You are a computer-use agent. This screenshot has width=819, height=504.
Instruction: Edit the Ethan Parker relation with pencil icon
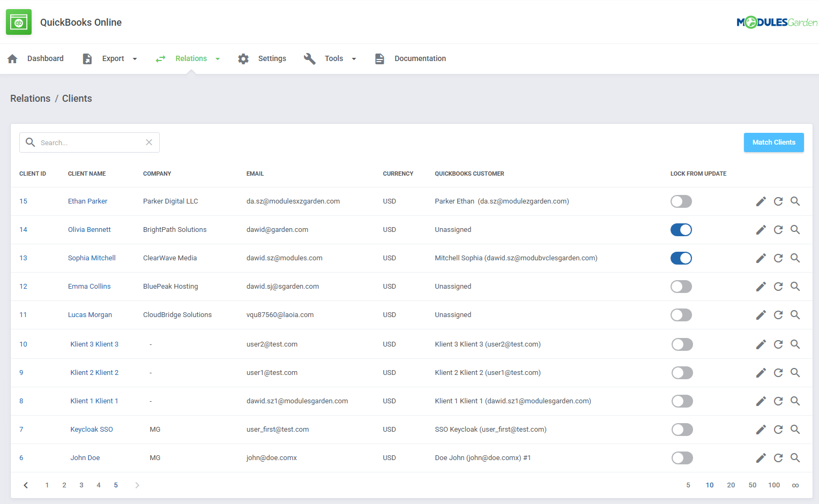coord(761,201)
